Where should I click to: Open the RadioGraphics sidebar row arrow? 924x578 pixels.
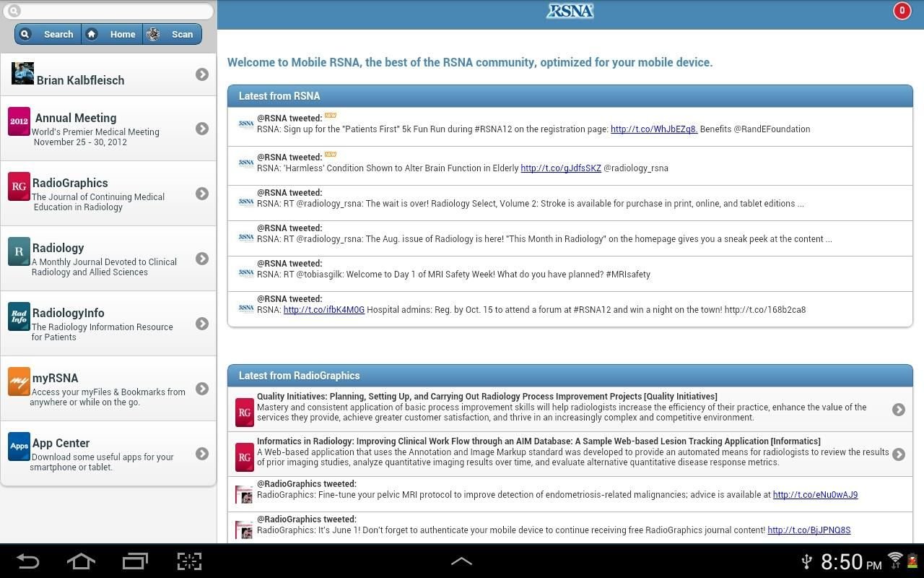pos(202,194)
